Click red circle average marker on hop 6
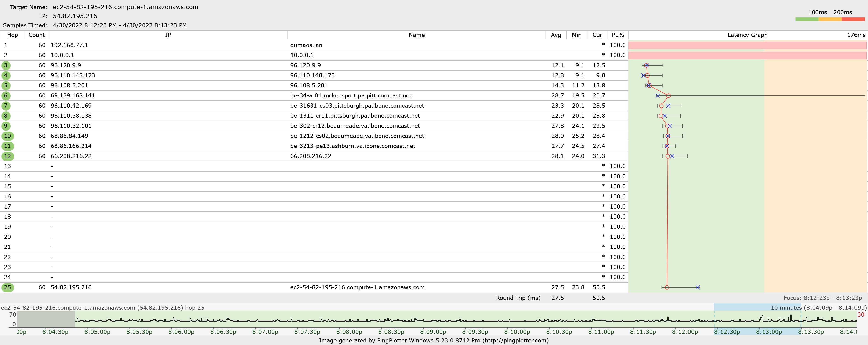868x345 pixels. pyautogui.click(x=669, y=96)
